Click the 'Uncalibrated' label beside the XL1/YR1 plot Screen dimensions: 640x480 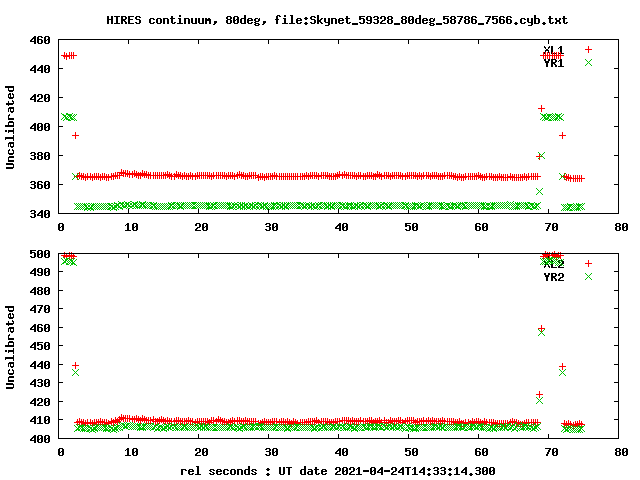pos(10,127)
